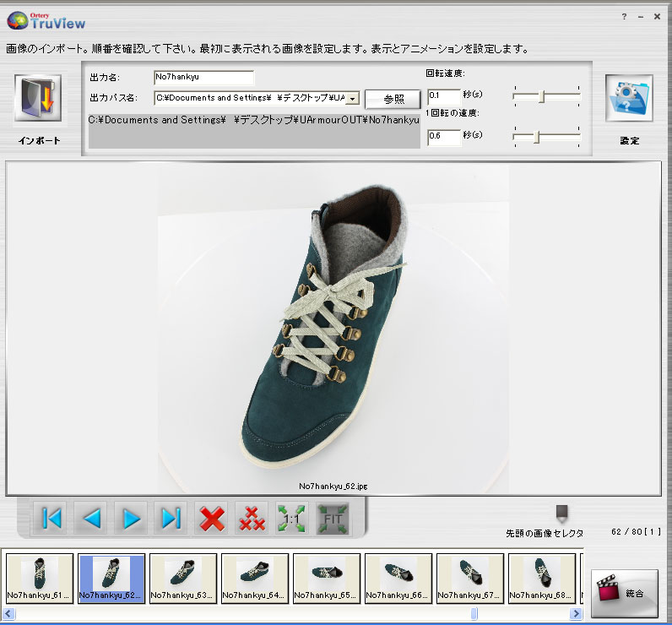This screenshot has width=672, height=625.
Task: Click the full output path display text
Action: (253, 120)
